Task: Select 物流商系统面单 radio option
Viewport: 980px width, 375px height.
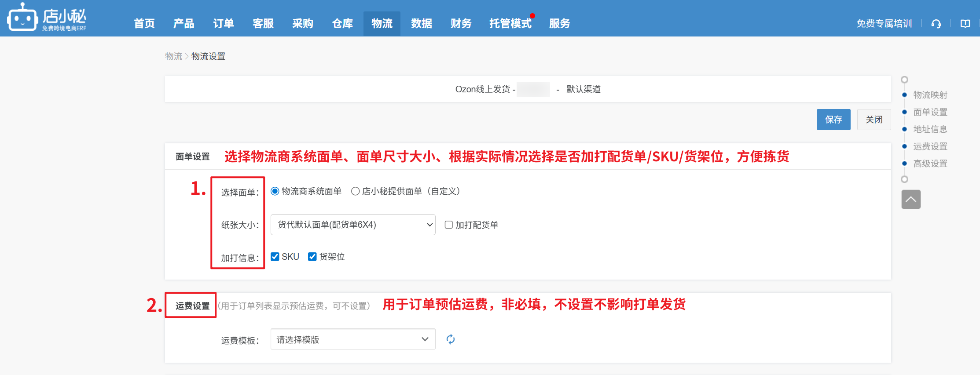Action: tap(275, 191)
